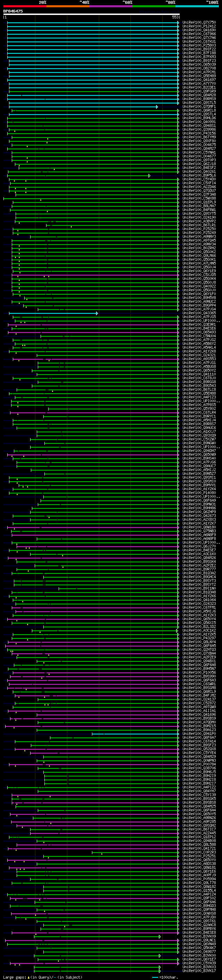The height and width of the screenshot is (980, 222).
Task: Select label UniRef100_A4PIZ3
Action: pos(199,397)
